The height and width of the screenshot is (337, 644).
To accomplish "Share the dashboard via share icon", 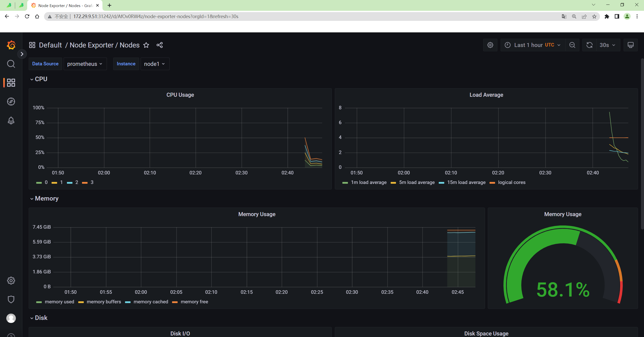I will click(x=159, y=45).
